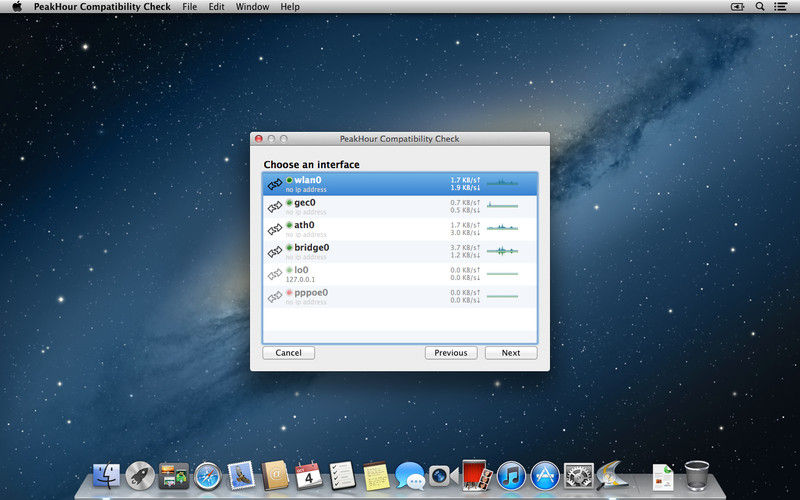This screenshot has height=500, width=800.
Task: Open Mission Control from the Dock
Action: pyautogui.click(x=173, y=476)
